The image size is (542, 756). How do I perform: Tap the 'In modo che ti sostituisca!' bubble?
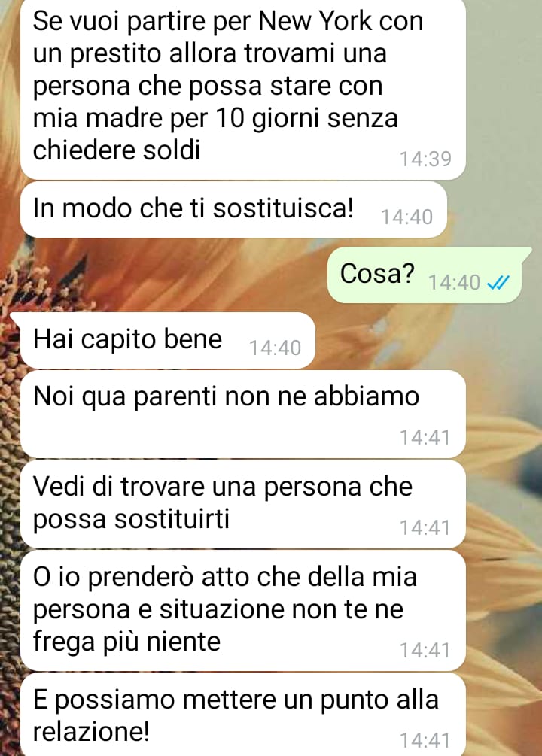pos(233,210)
